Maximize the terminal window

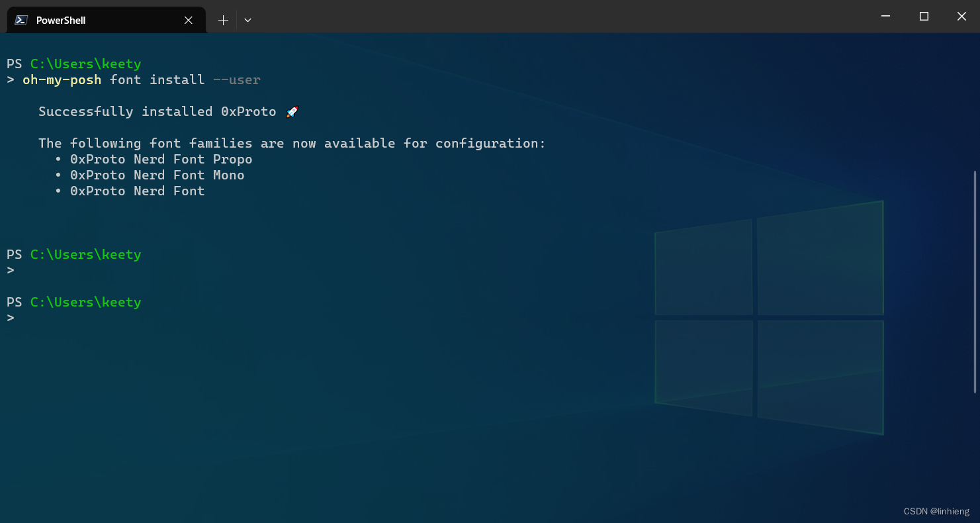(x=924, y=16)
